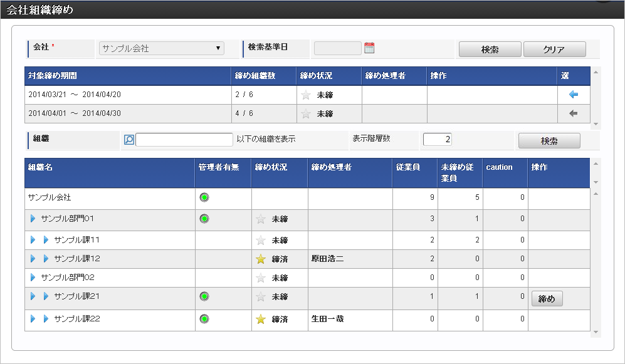Click the 4 / 6 closed organization count
625x364 pixels.
(x=244, y=113)
